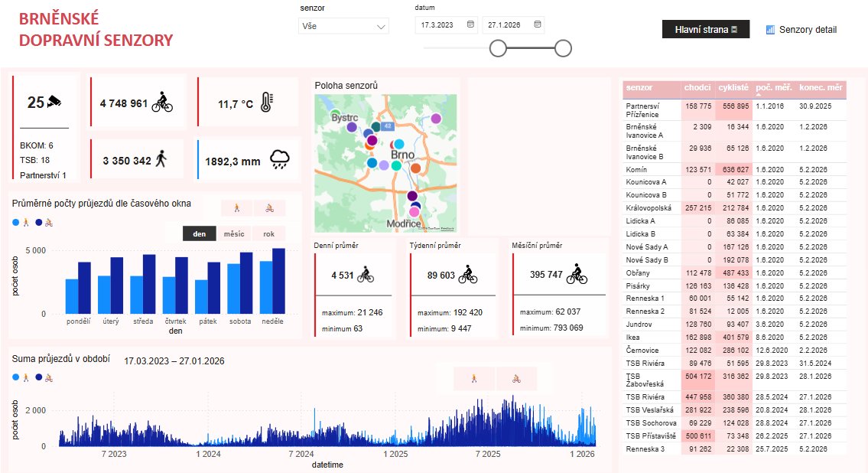Click the light blue pedestrian legend dot in bar chart
The height and width of the screenshot is (473, 868).
15,223
